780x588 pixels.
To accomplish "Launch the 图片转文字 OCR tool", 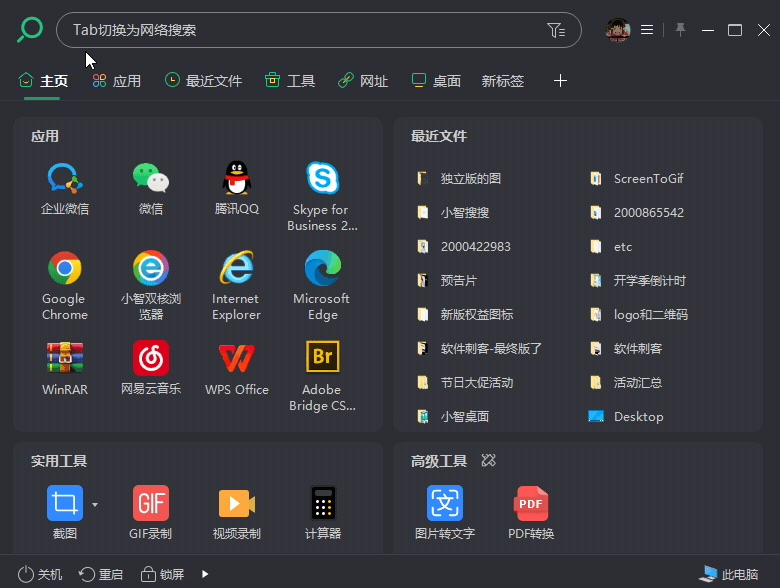I will point(445,503).
